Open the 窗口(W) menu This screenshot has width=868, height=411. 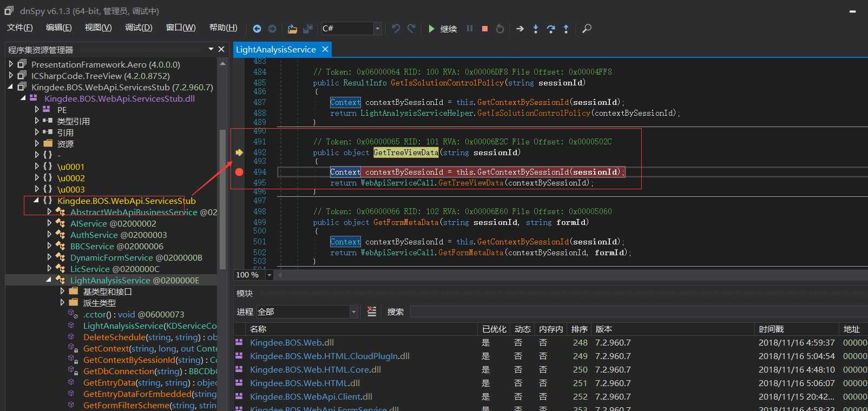click(181, 28)
